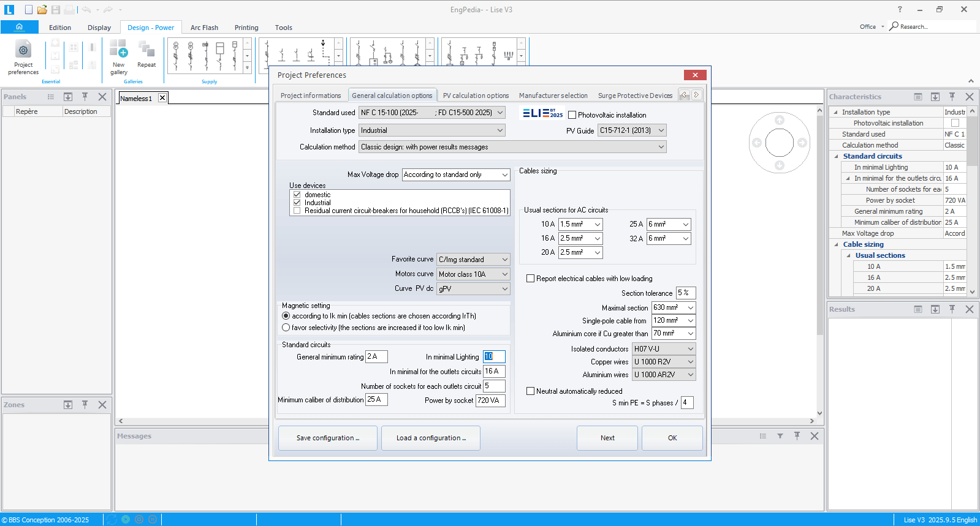Open the Panels pane list options icon
This screenshot has height=526, width=980.
click(x=51, y=97)
